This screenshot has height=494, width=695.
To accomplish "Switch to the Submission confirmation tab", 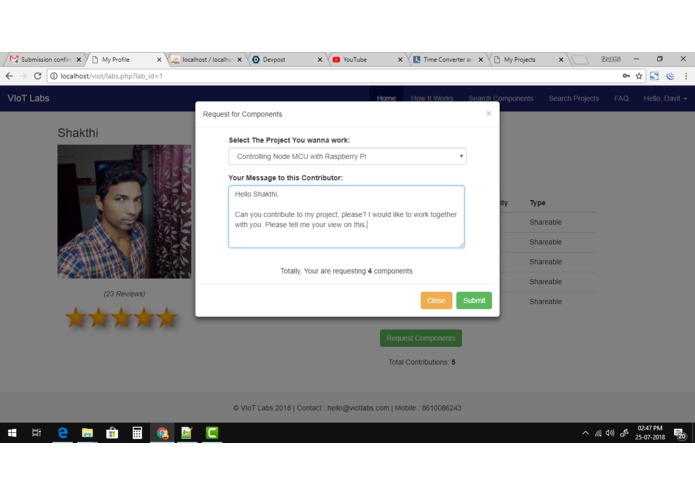I will point(43,59).
